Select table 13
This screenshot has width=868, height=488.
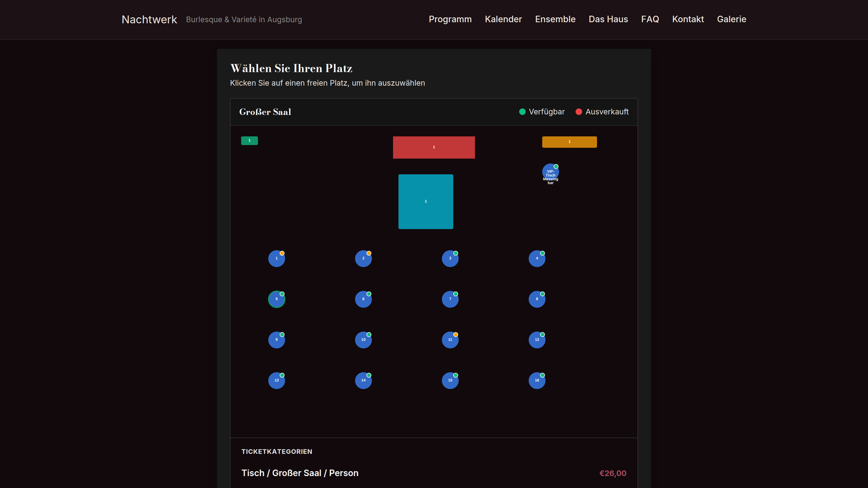pyautogui.click(x=277, y=381)
